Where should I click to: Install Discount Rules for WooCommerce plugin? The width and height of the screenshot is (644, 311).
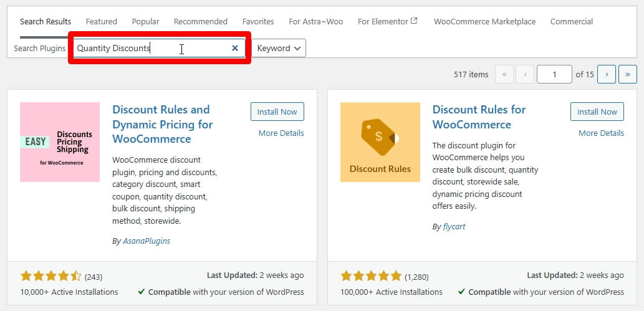pyautogui.click(x=597, y=112)
